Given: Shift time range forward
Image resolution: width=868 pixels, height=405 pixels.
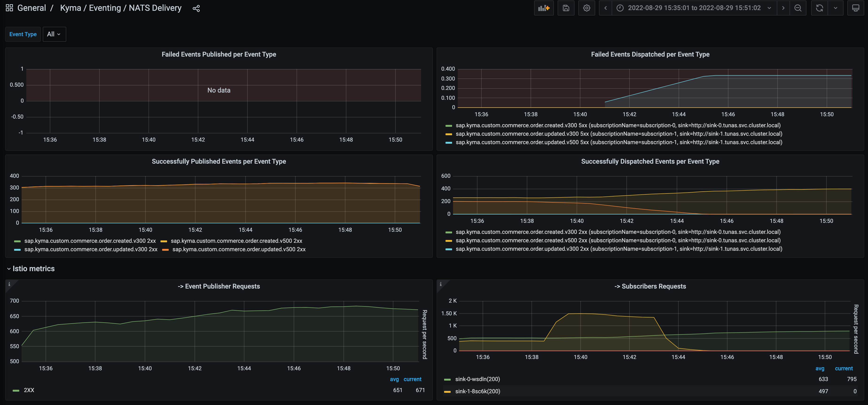Looking at the screenshot, I should tap(783, 8).
